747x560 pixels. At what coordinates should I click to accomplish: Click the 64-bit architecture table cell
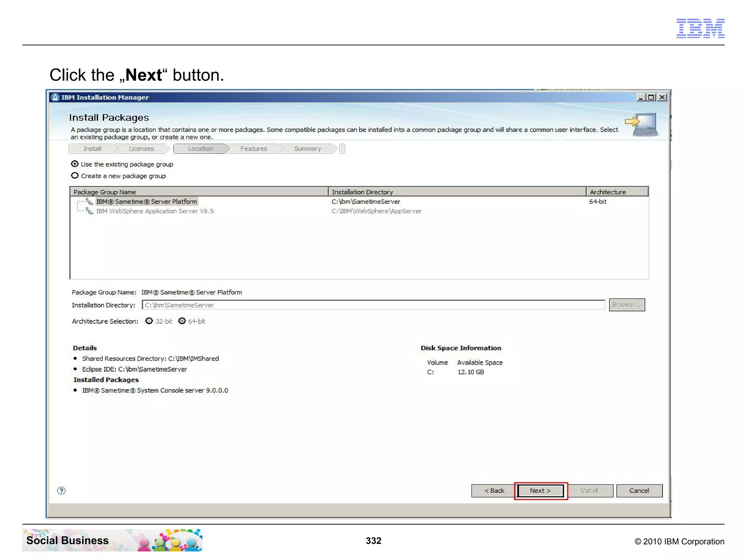click(x=598, y=202)
